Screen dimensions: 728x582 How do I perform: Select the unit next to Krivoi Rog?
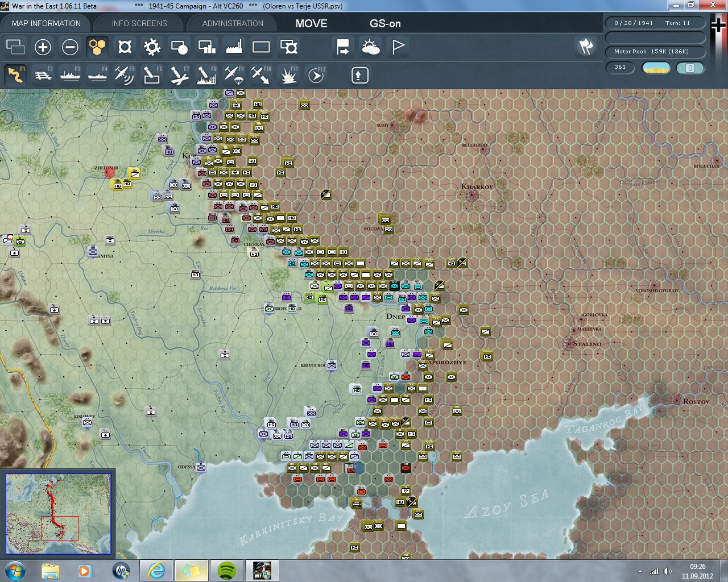332,365
